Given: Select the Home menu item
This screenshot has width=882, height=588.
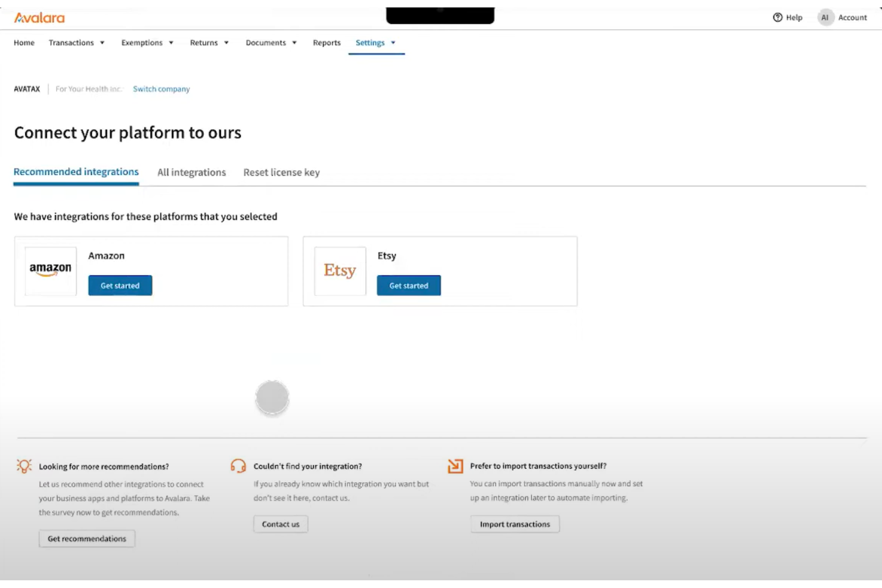Looking at the screenshot, I should point(24,42).
